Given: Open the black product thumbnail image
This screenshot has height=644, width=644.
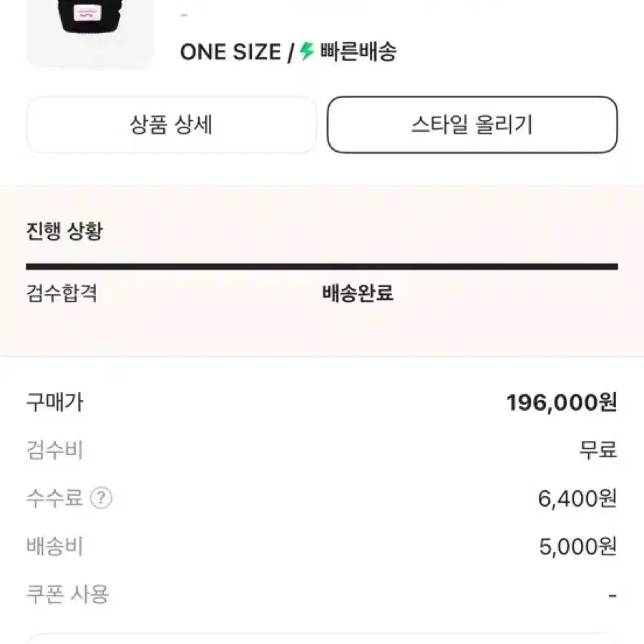Looking at the screenshot, I should (x=90, y=33).
